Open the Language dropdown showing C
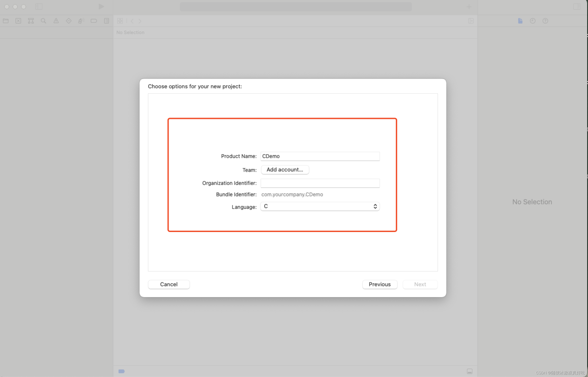Image resolution: width=588 pixels, height=377 pixels. [x=320, y=206]
